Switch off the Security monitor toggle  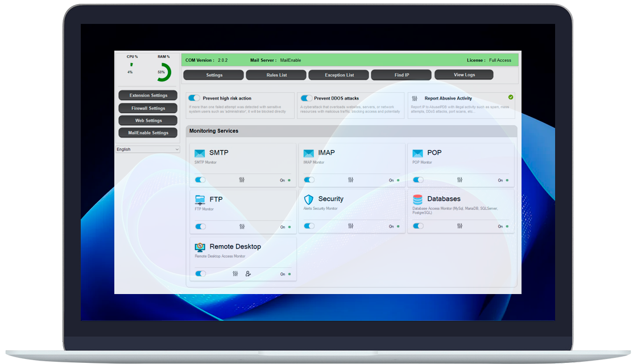point(309,226)
